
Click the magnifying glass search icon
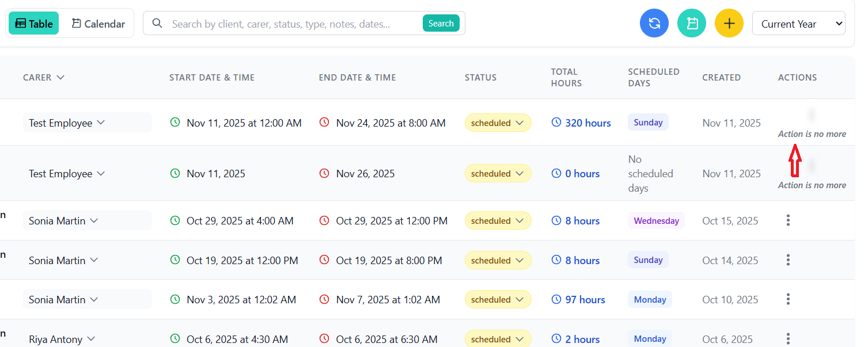point(157,24)
